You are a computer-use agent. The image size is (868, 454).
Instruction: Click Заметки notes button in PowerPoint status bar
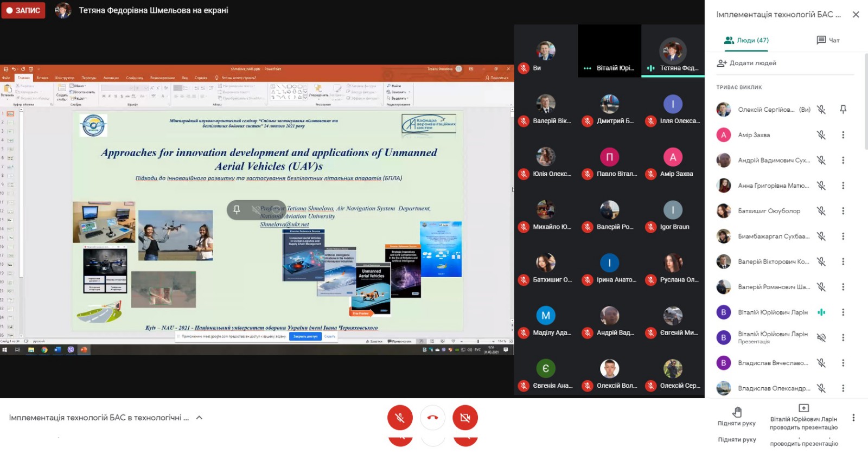pyautogui.click(x=374, y=341)
